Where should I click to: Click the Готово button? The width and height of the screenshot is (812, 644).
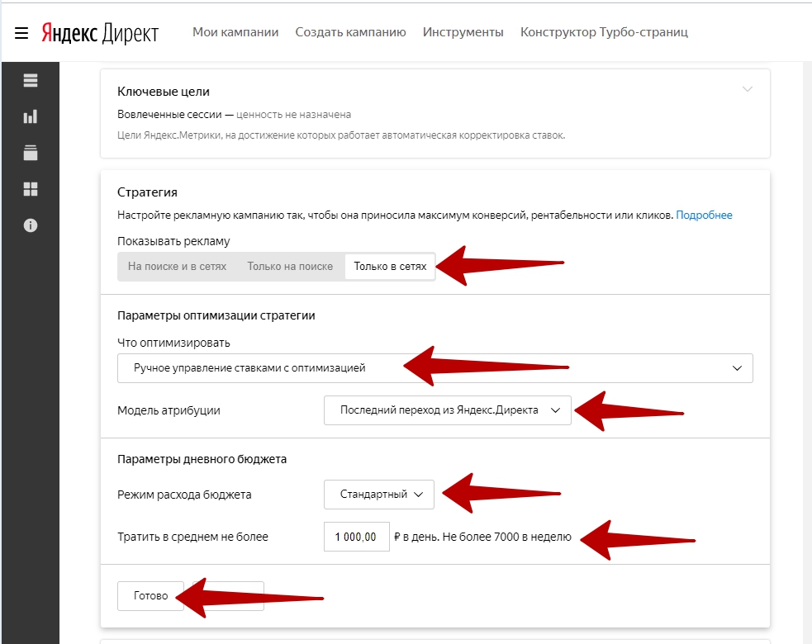coord(150,596)
